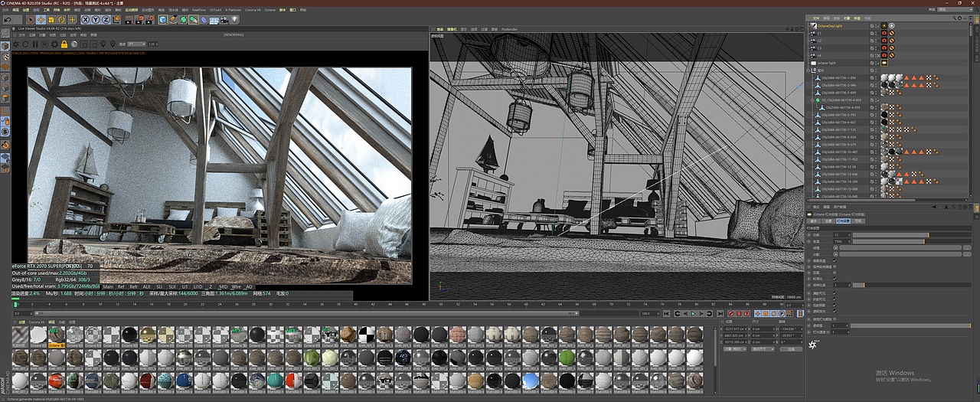Pause the Live Viewer rendering
Image resolution: width=980 pixels, height=402 pixels.
click(35, 44)
